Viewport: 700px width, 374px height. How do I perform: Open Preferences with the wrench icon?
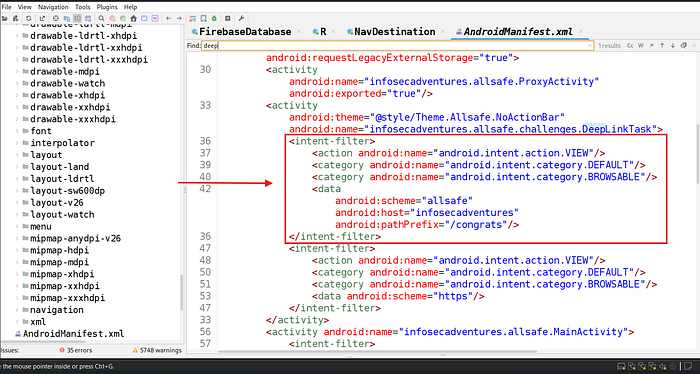pyautogui.click(x=241, y=18)
